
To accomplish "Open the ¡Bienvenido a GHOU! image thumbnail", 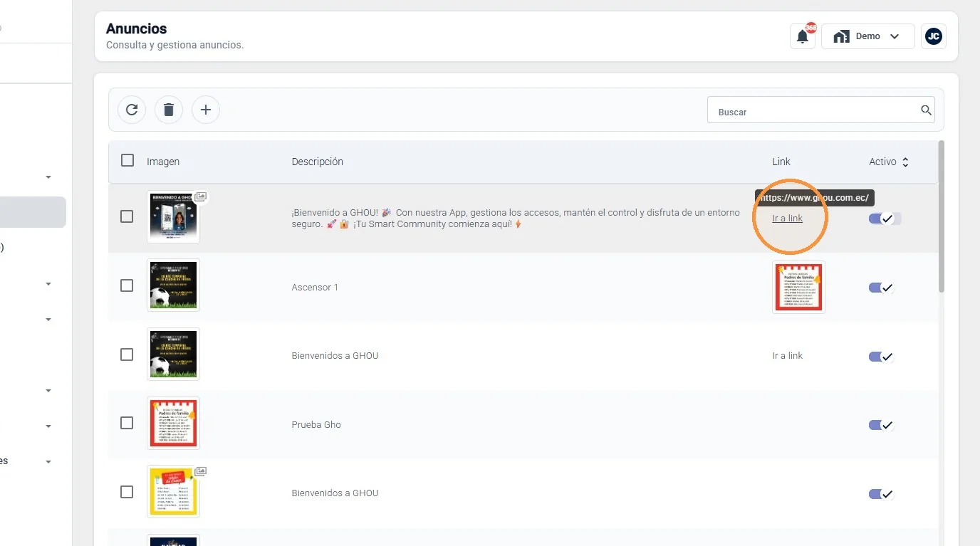I will click(x=174, y=216).
